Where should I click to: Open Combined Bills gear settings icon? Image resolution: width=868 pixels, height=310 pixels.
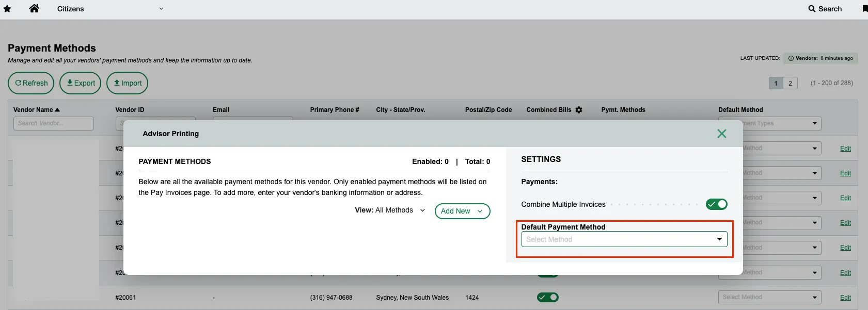pos(579,110)
